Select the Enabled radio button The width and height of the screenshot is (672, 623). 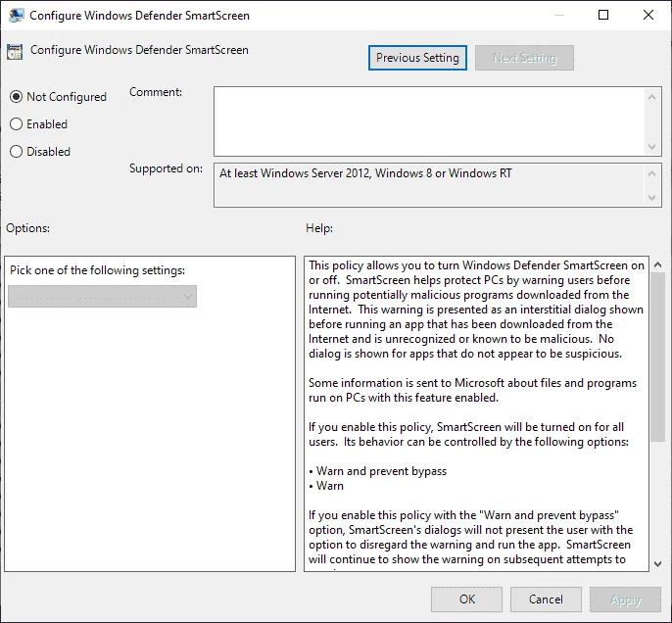point(16,124)
